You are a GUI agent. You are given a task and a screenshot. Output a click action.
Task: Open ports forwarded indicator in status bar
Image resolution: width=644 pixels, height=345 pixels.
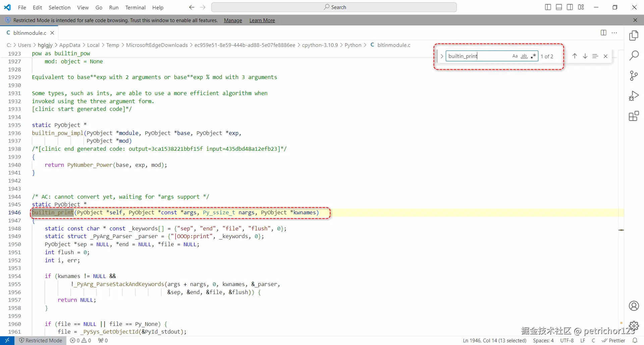click(x=103, y=340)
